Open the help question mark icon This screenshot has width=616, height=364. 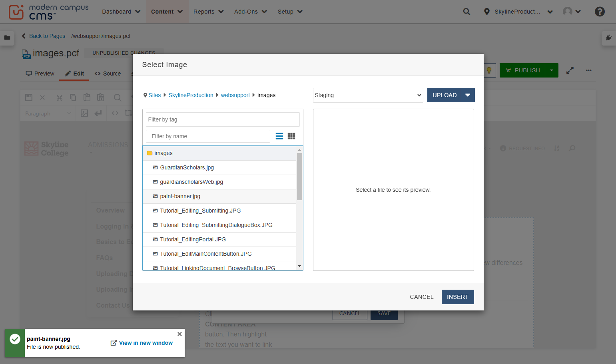coord(600,12)
